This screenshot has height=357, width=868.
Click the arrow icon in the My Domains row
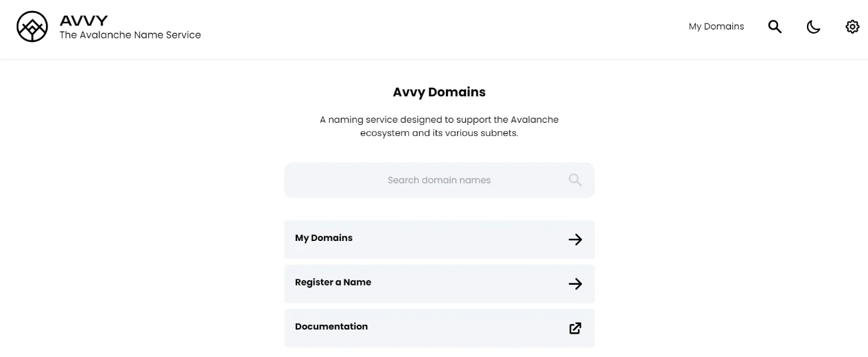[575, 240]
